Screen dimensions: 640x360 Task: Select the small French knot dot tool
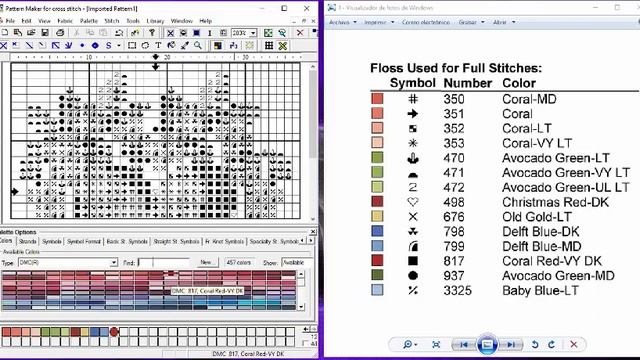[82, 46]
